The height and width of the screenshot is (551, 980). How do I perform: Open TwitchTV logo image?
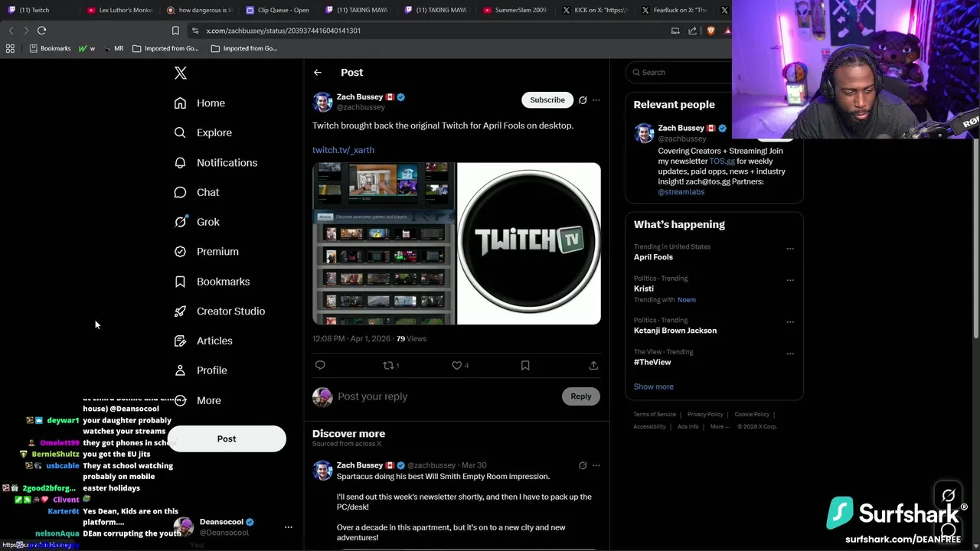point(529,243)
